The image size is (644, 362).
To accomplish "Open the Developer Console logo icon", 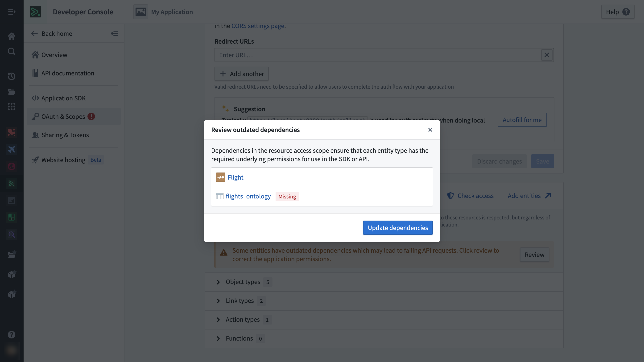I will 35,12.
